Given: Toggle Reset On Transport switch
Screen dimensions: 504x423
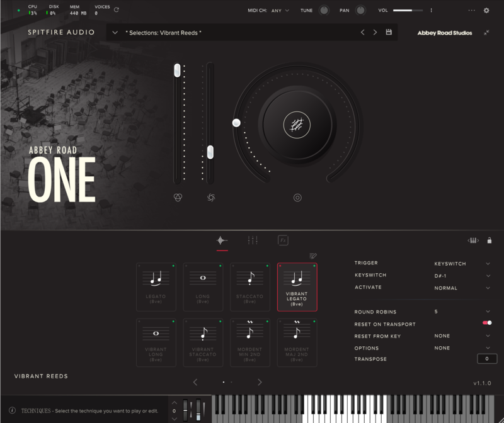Looking at the screenshot, I should point(487,323).
